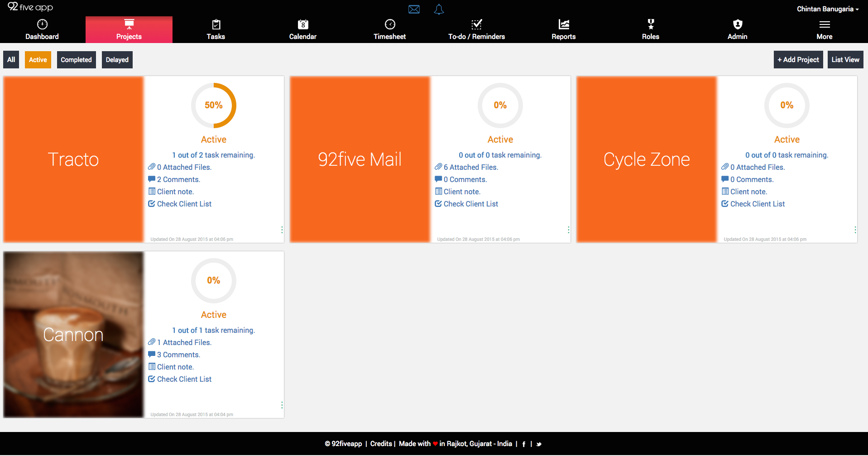
Task: Click the comment bubble icon in Tracto card
Action: coord(152,179)
